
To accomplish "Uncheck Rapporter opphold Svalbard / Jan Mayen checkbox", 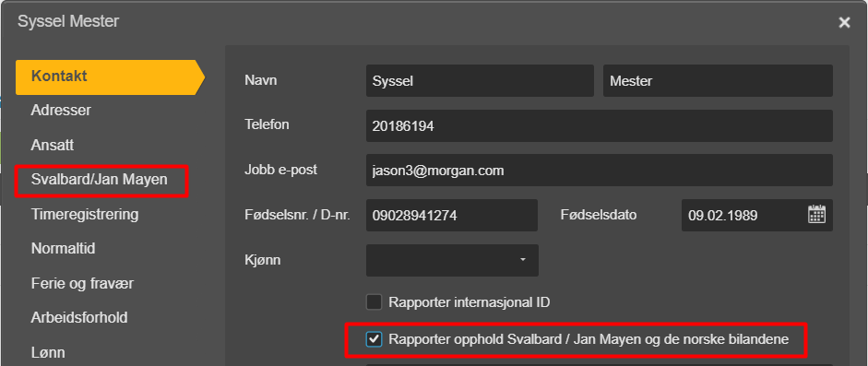I will [x=375, y=339].
